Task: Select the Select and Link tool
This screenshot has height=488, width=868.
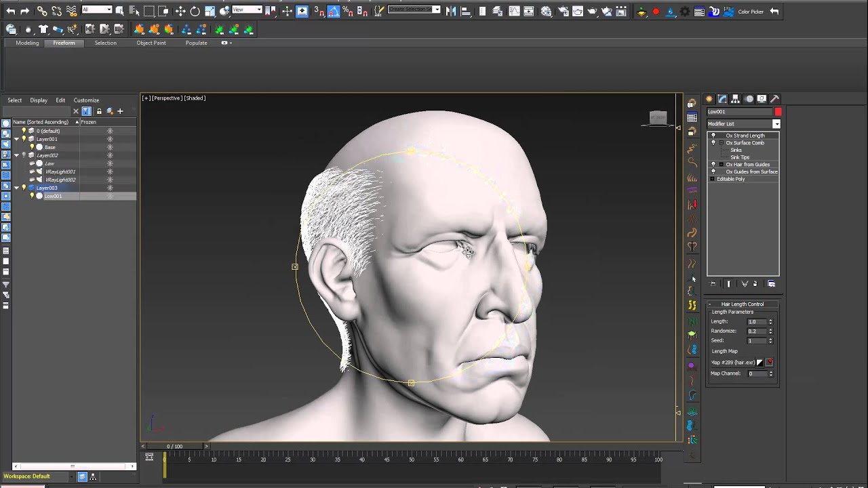Action: pyautogui.click(x=42, y=12)
